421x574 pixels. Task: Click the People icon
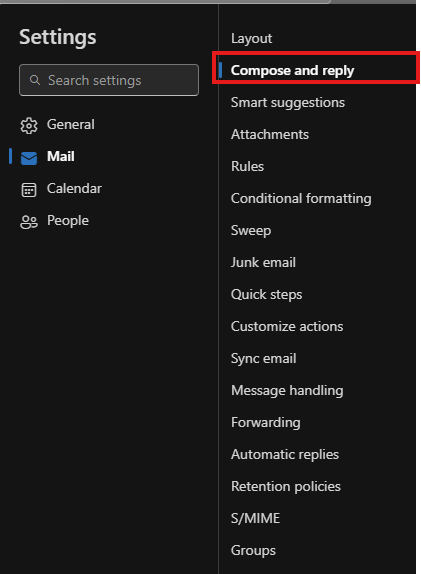29,222
